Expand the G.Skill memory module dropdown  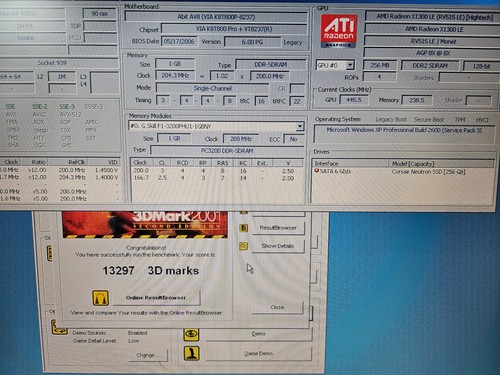pyautogui.click(x=300, y=126)
